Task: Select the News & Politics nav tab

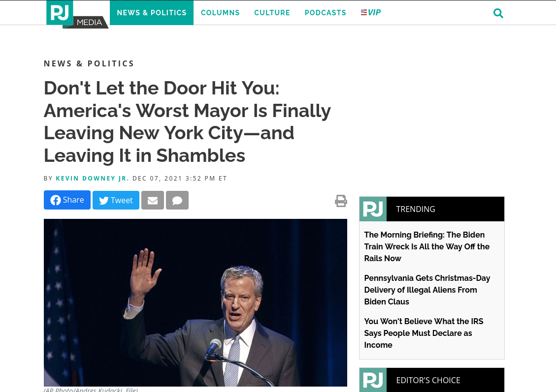Action: (151, 13)
